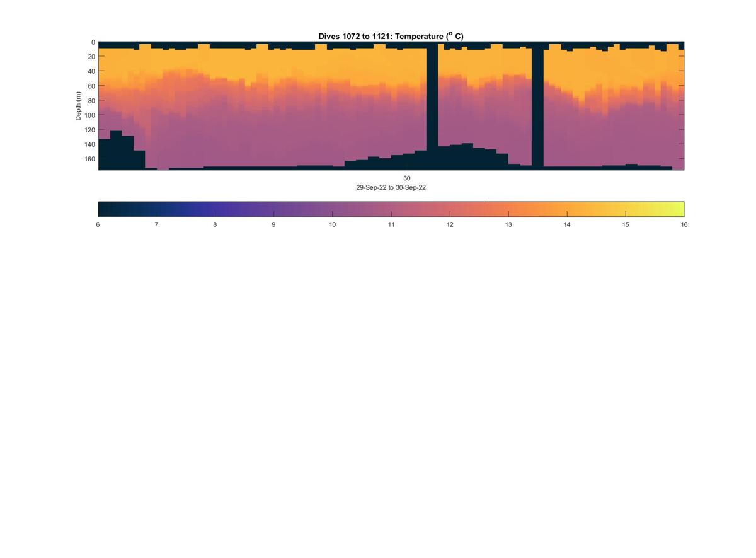This screenshot has width=756, height=558.
Task: Click depth tick label '20'
Action: pyautogui.click(x=91, y=57)
